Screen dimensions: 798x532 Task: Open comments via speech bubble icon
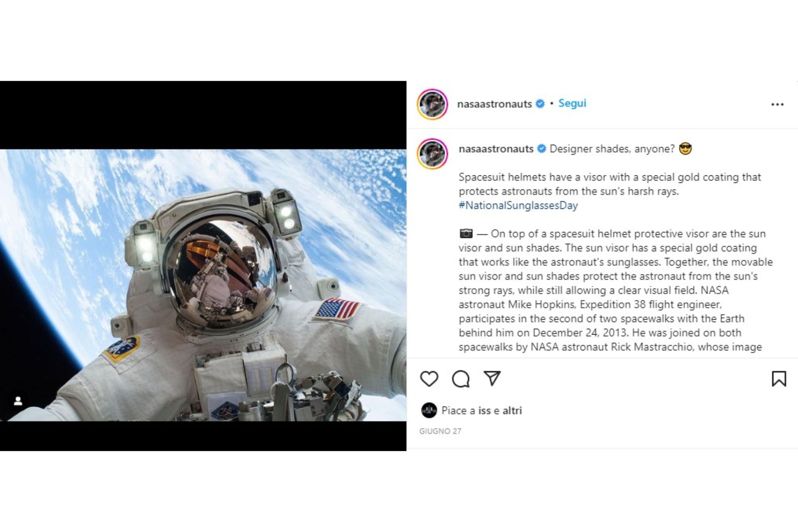click(461, 379)
